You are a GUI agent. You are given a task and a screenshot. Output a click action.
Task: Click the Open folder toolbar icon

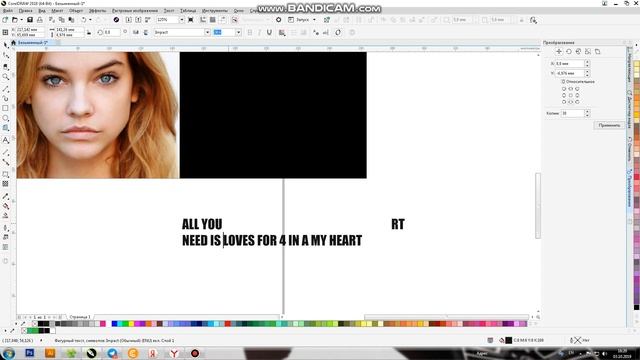coord(15,20)
